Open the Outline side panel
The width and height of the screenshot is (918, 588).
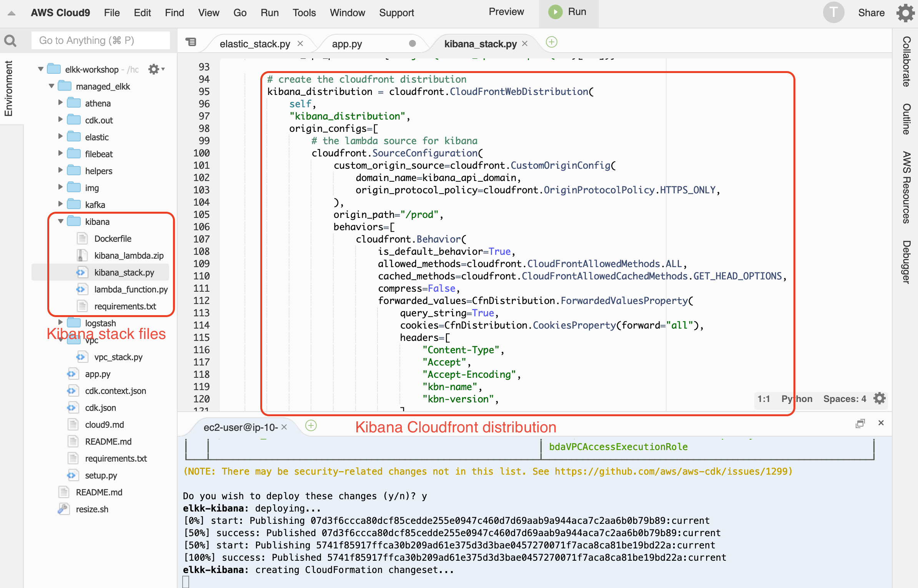click(x=906, y=119)
